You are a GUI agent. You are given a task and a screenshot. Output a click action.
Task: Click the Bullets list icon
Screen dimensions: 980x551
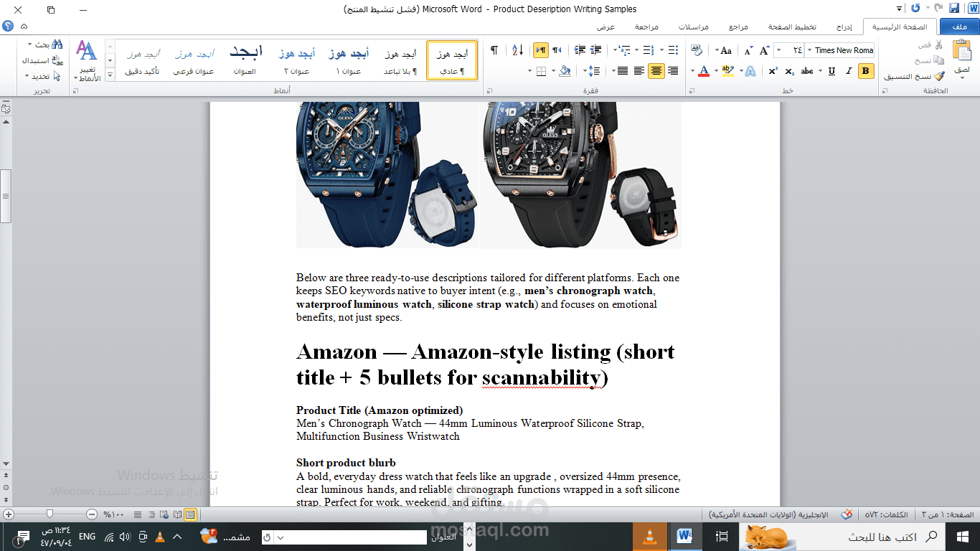point(672,50)
